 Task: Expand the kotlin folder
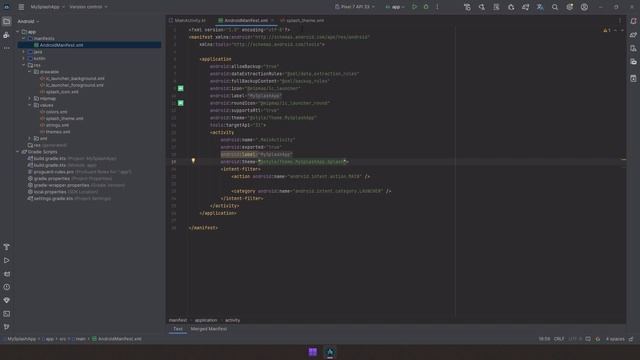click(24, 58)
